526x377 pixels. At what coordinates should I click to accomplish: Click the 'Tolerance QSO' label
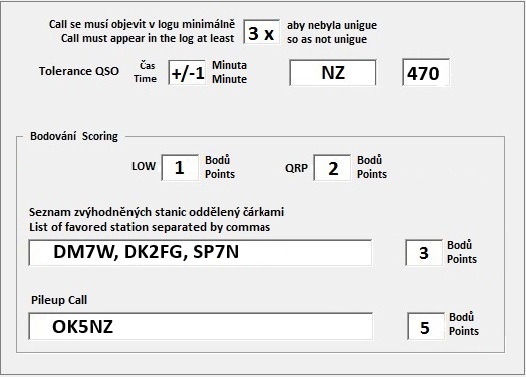coord(79,71)
